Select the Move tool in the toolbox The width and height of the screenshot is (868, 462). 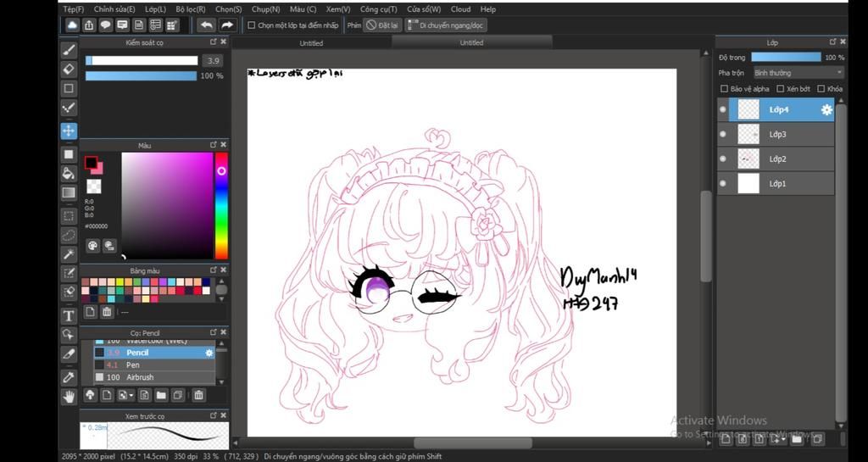tap(69, 131)
